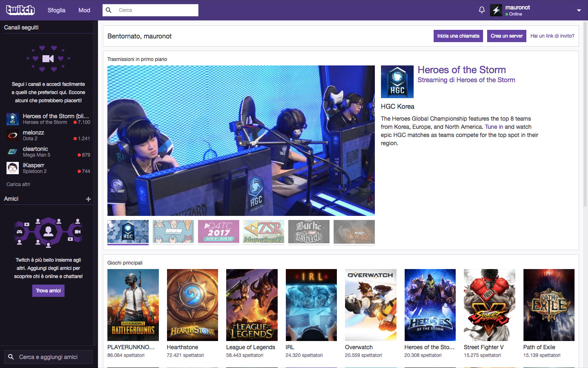Open the notifications bell
This screenshot has height=368, width=588.
(x=482, y=10)
